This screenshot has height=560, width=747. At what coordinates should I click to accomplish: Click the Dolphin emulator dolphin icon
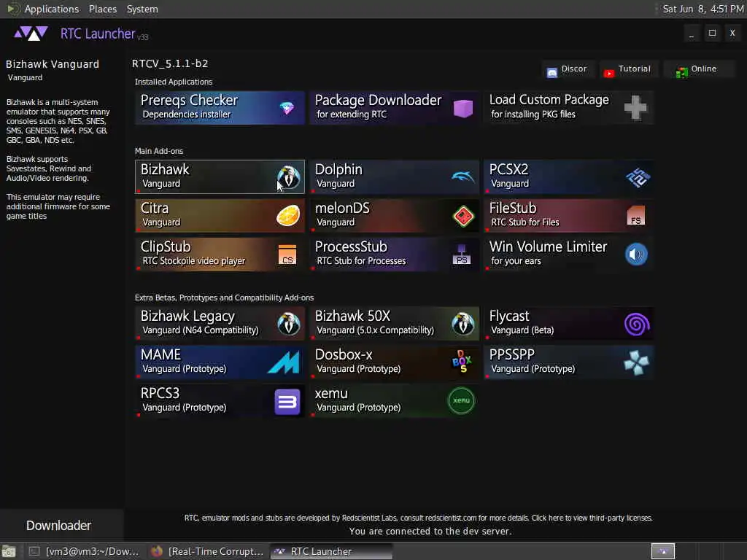pyautogui.click(x=462, y=177)
